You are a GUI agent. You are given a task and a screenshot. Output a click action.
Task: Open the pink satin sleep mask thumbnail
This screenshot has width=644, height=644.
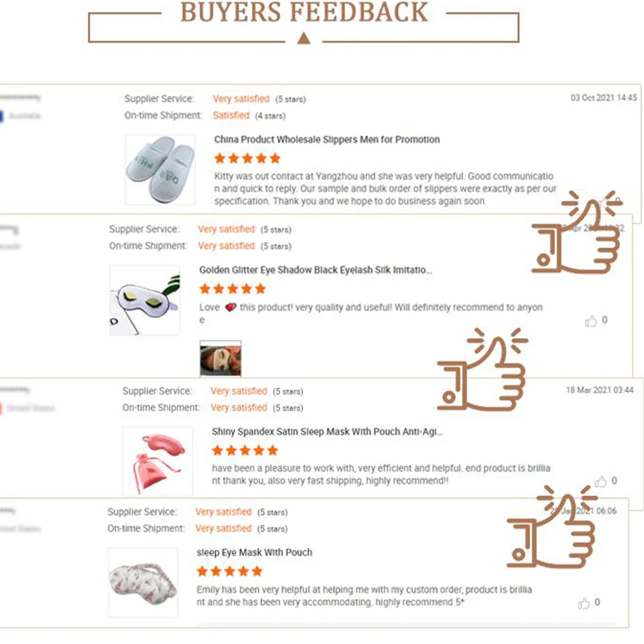pyautogui.click(x=157, y=461)
